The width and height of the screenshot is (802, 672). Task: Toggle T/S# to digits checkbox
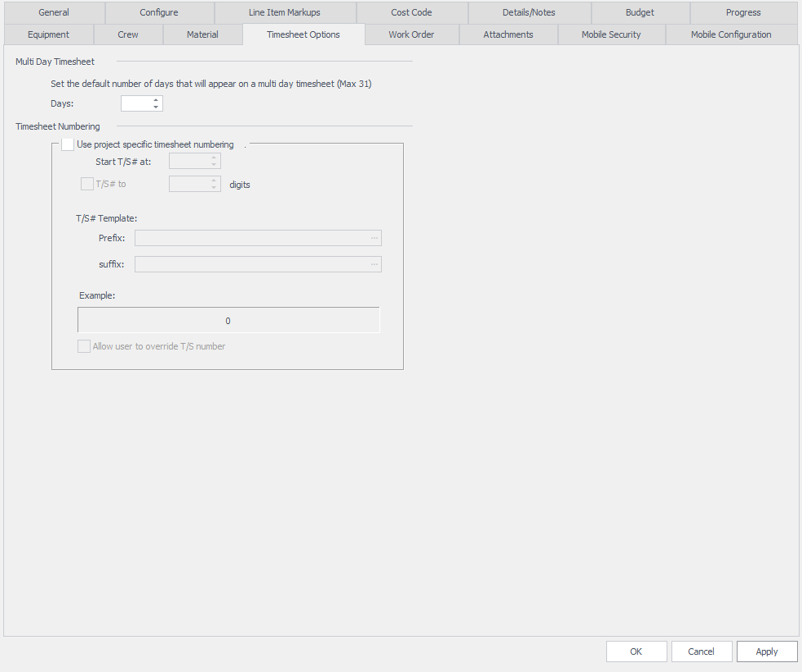click(87, 184)
